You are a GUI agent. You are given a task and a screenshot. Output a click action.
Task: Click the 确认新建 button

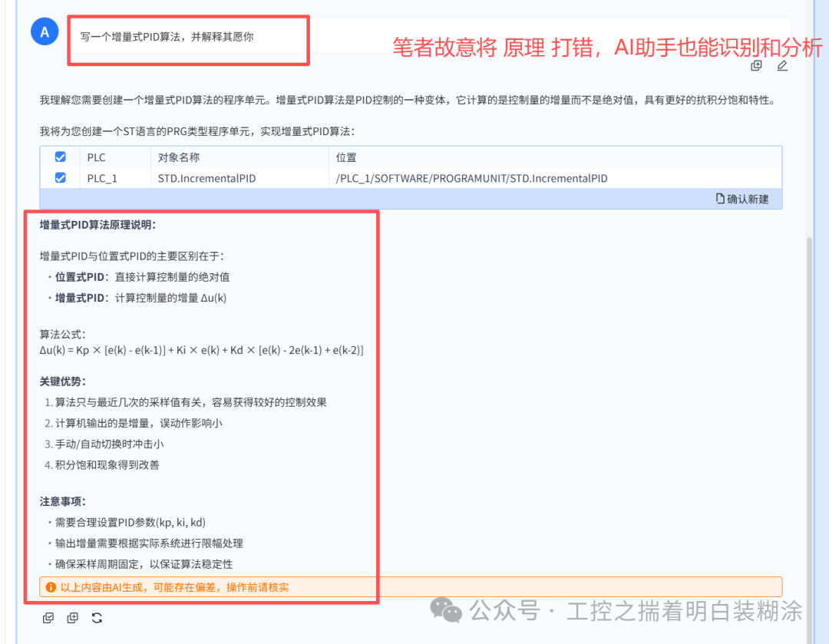[x=742, y=199]
